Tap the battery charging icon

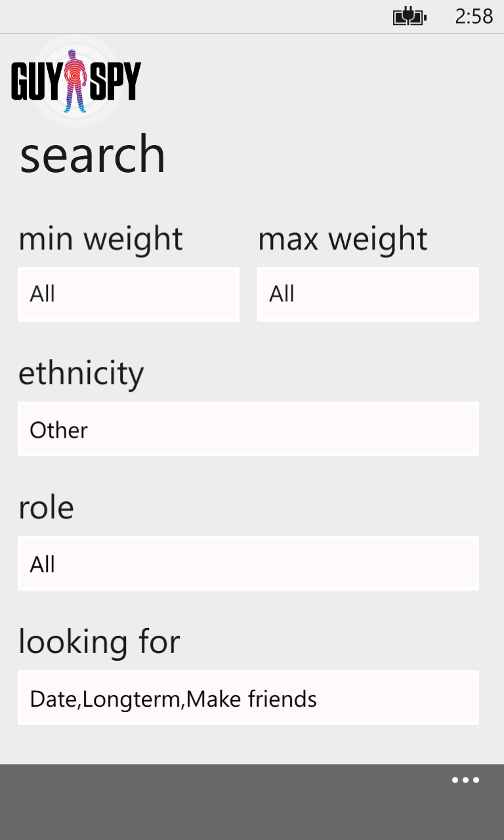pos(409,16)
